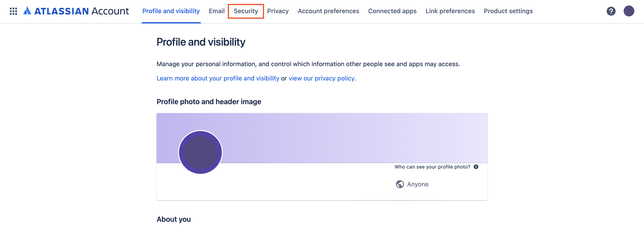Select the profile photo circle
This screenshot has height=228, width=644.
pos(200,152)
